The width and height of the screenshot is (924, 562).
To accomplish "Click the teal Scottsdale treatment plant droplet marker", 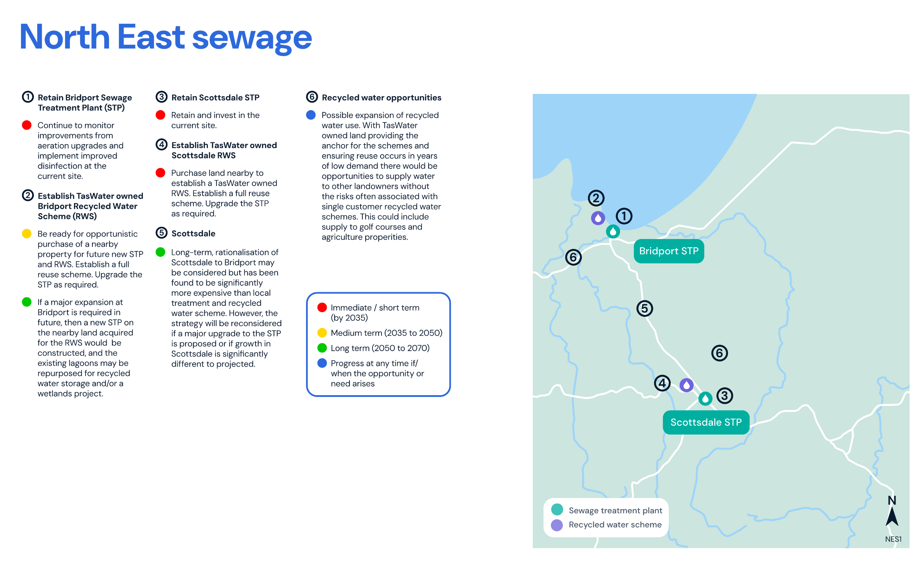I will point(705,398).
